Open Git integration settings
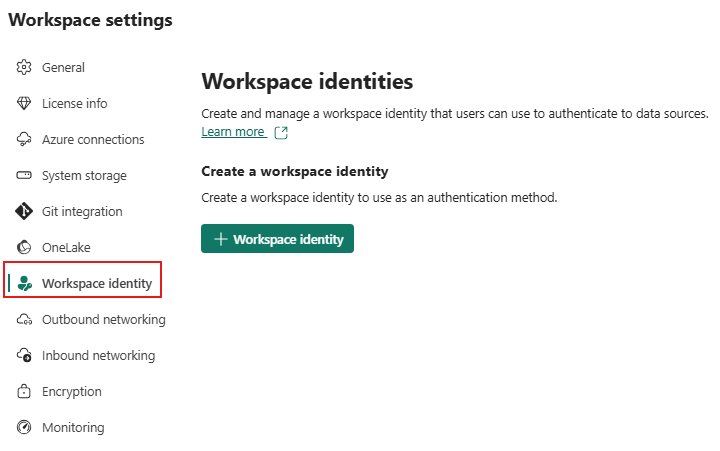Viewport: 720px width, 451px height. (x=82, y=211)
